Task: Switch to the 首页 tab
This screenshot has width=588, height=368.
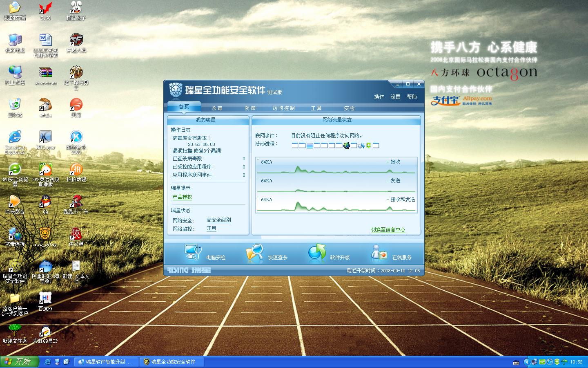Action: coord(184,107)
